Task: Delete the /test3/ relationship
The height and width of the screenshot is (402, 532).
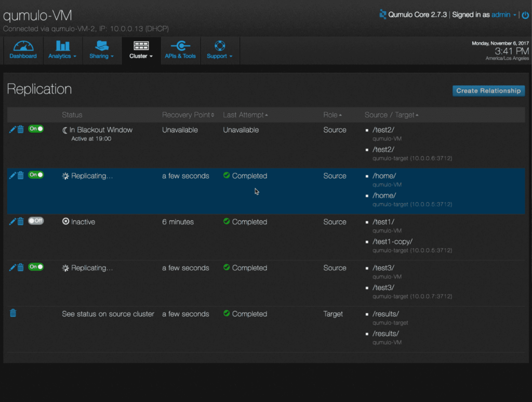Action: tap(21, 267)
